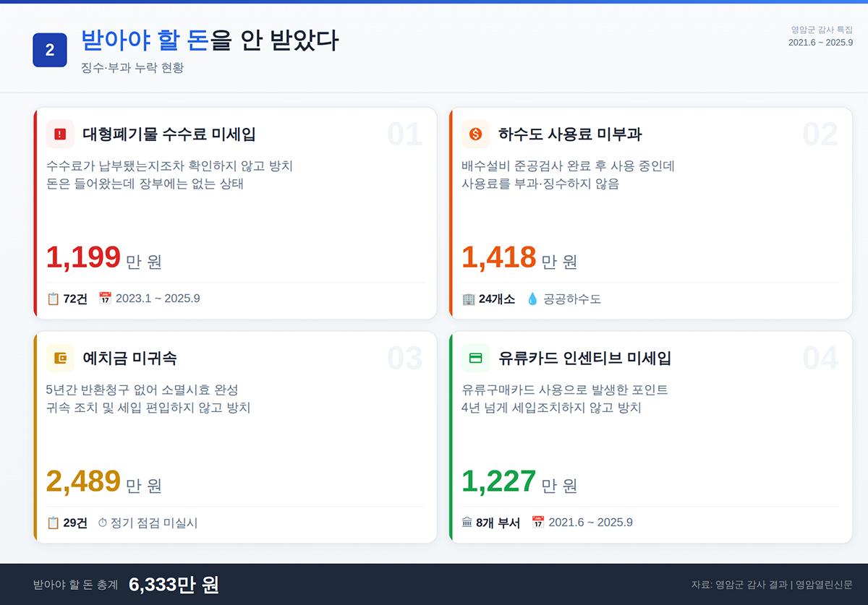Viewport: 868px width, 605px height.
Task: Click the clipboard icon next to 72건
Action: 53,299
